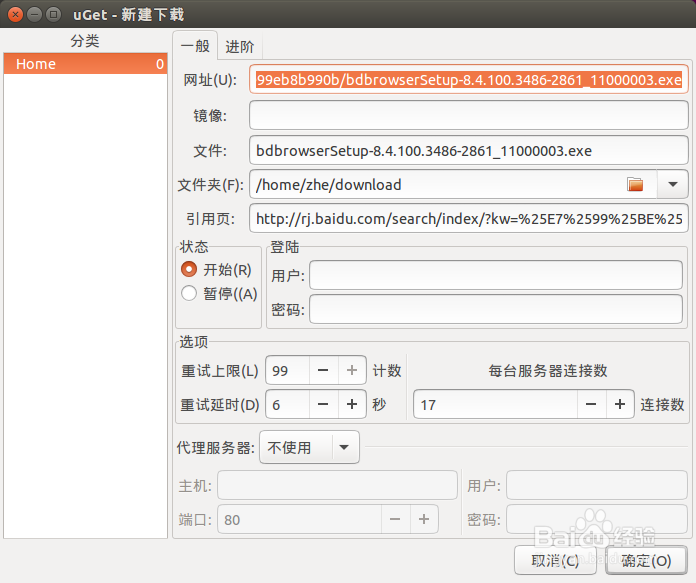Image resolution: width=696 pixels, height=583 pixels.
Task: Close the uGet 新建下载 window
Action: click(16, 15)
